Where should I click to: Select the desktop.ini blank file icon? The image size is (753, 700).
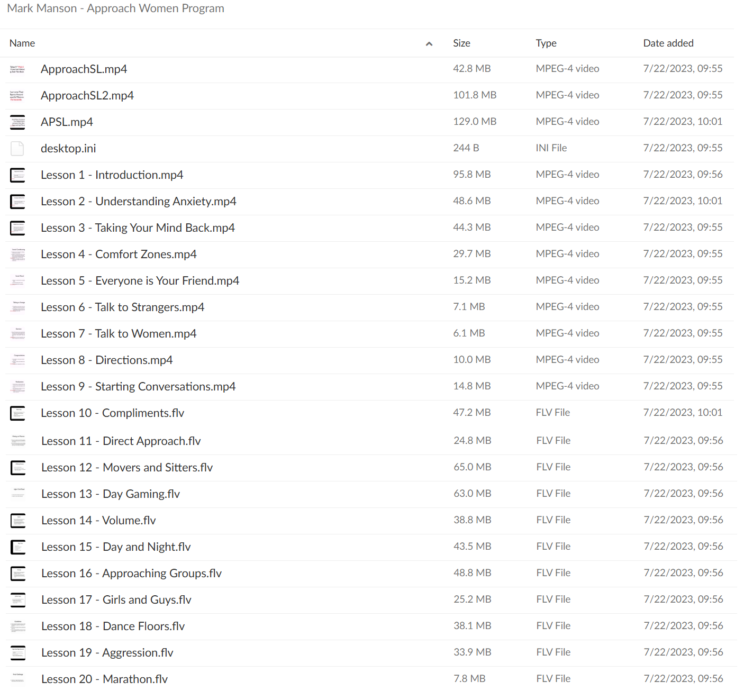[x=17, y=149]
